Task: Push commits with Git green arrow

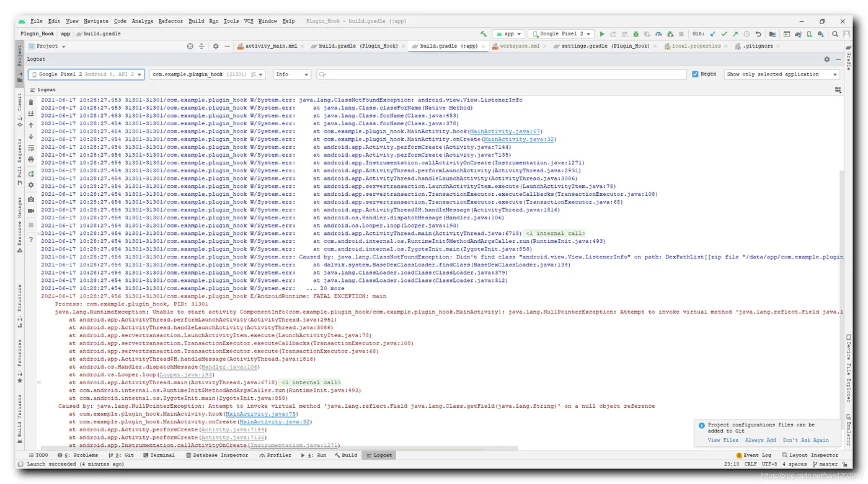Action: click(735, 34)
